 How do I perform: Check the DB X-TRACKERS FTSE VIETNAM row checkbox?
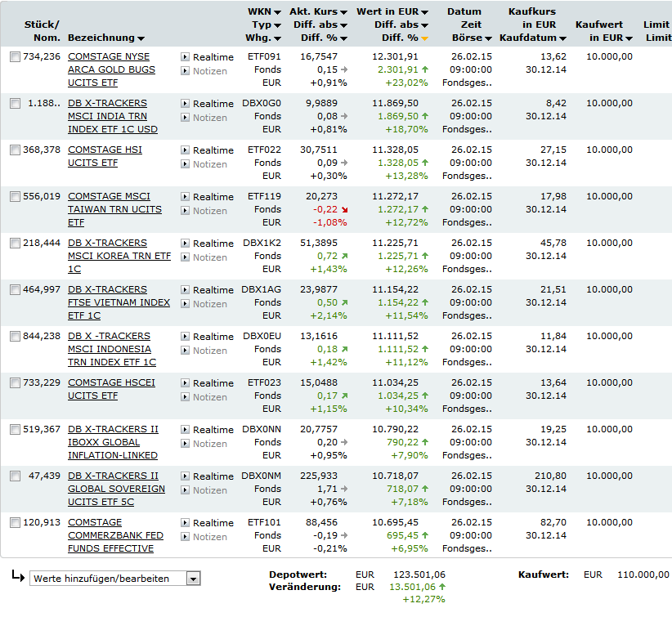tap(15, 290)
